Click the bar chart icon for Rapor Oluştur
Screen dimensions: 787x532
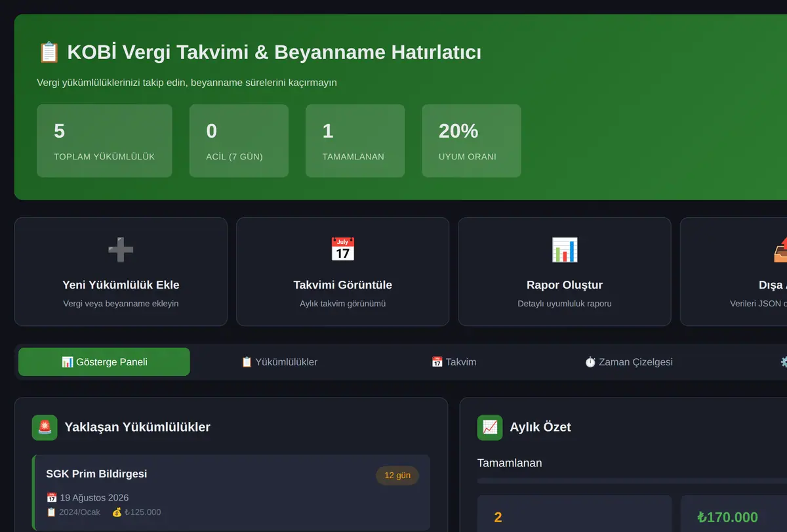pos(565,250)
